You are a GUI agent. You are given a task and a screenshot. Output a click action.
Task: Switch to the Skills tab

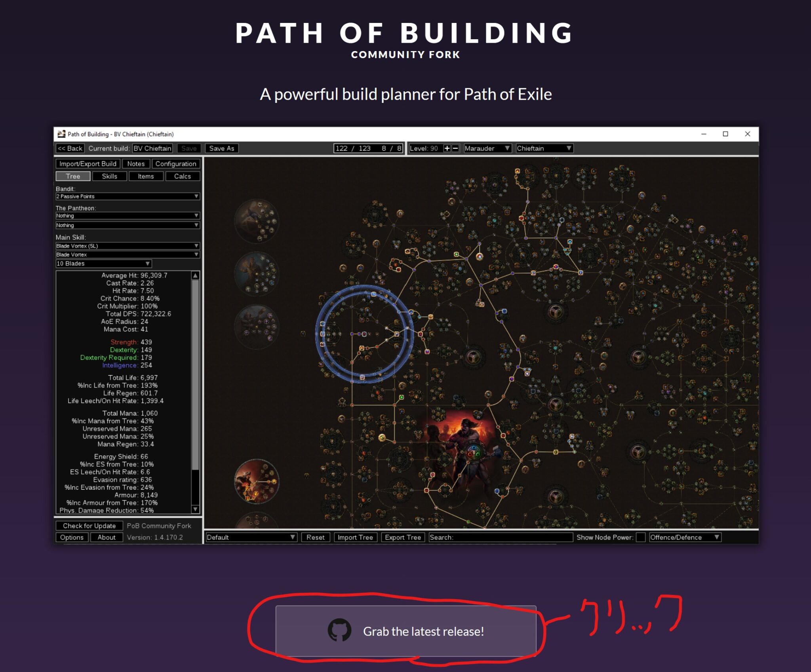[109, 176]
